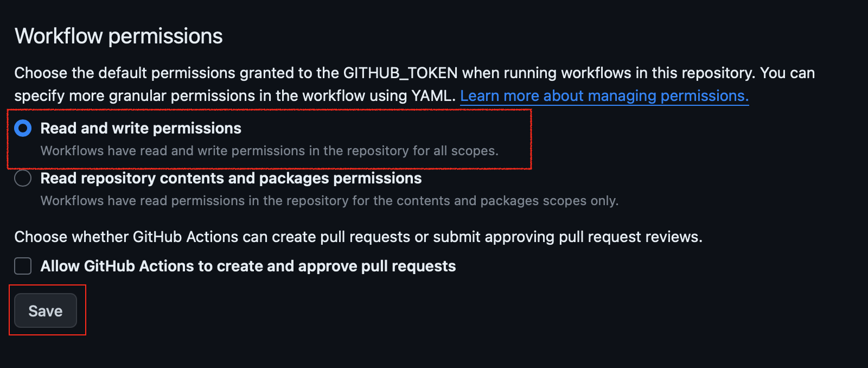Tick the checkbox beside GitHub Actions approval setting
Screen dimensions: 868x368
point(22,266)
